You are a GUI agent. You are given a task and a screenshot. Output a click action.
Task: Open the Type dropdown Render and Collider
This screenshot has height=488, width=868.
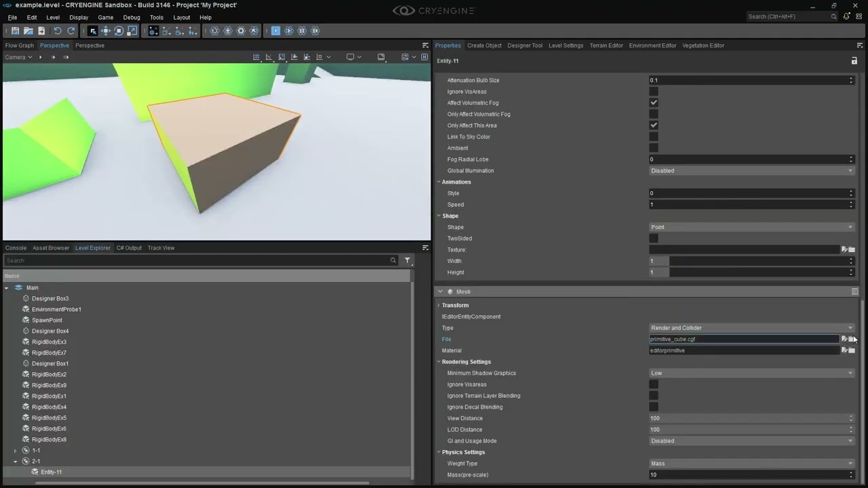pyautogui.click(x=751, y=328)
